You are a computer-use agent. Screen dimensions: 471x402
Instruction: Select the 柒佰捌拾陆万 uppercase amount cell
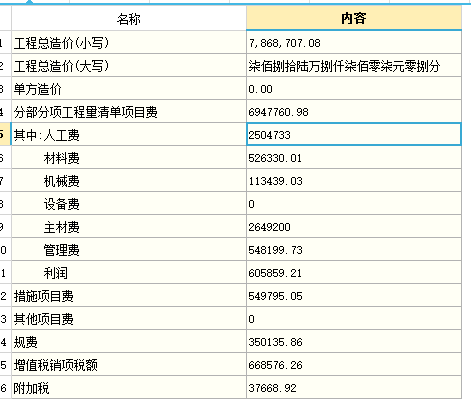[354, 65]
